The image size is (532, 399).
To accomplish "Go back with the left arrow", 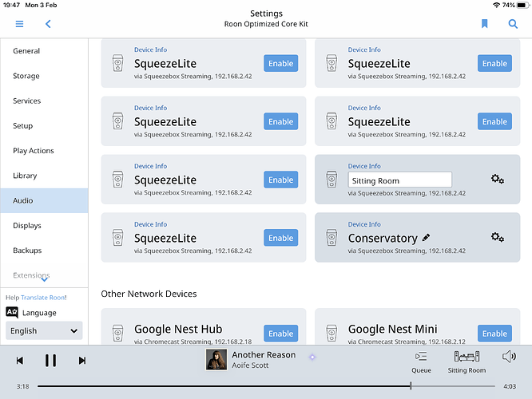I will 48,24.
